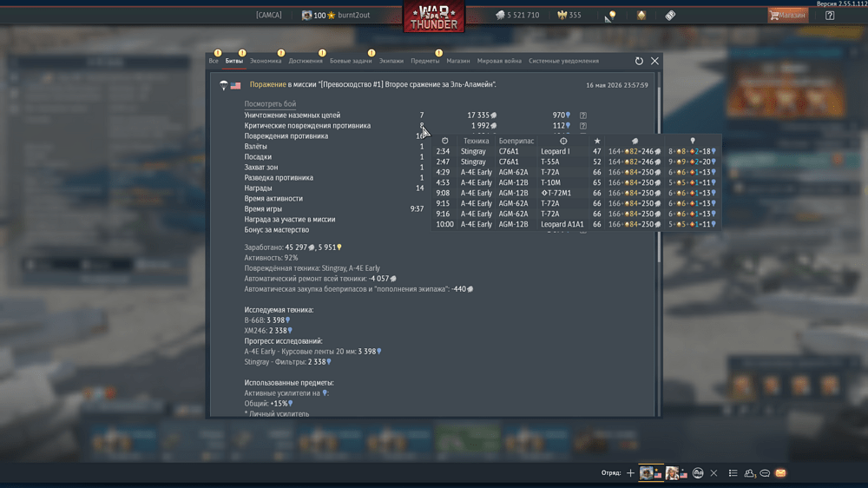Screen dimensions: 868x488
Task: Select the Экипажи tab
Action: (391, 61)
